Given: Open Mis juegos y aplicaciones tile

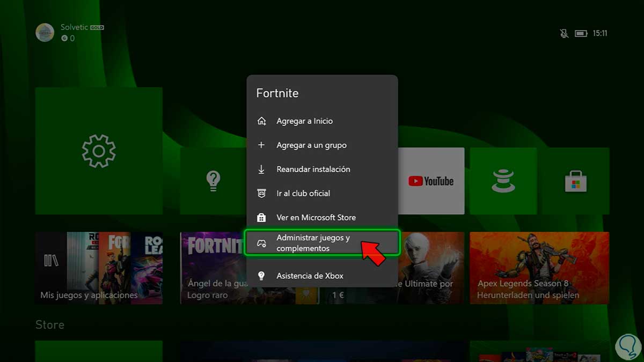Looking at the screenshot, I should coord(99,268).
